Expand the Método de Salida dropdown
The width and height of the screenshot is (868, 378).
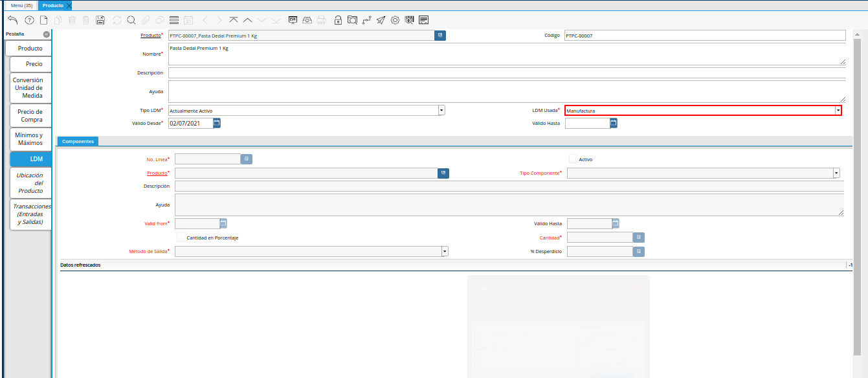pyautogui.click(x=445, y=251)
